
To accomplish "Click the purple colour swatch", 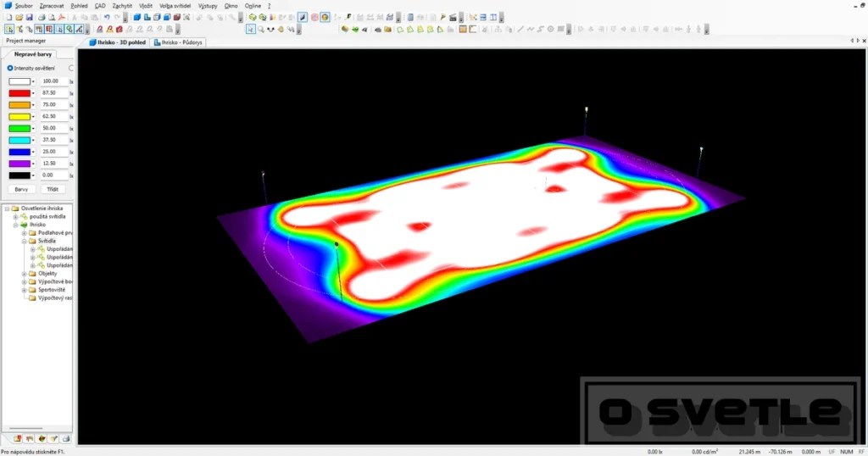I will click(19, 164).
